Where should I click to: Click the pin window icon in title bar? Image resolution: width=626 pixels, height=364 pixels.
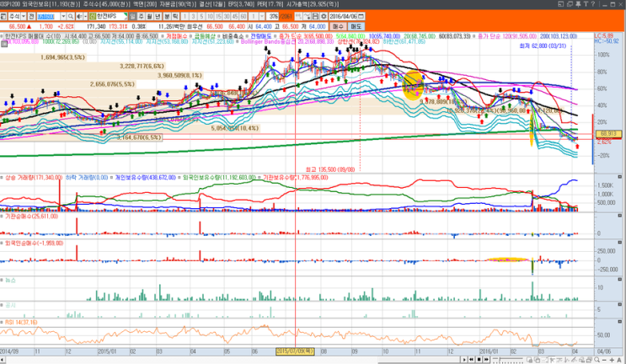point(578,4)
